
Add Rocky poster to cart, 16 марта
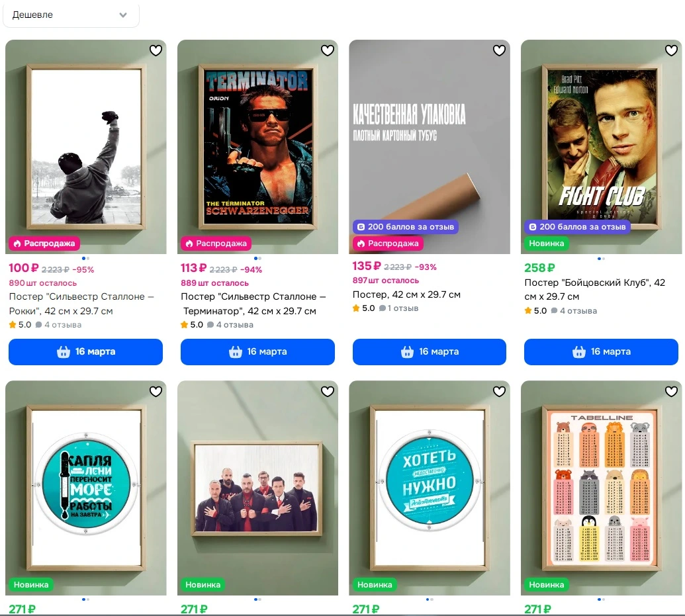(85, 352)
